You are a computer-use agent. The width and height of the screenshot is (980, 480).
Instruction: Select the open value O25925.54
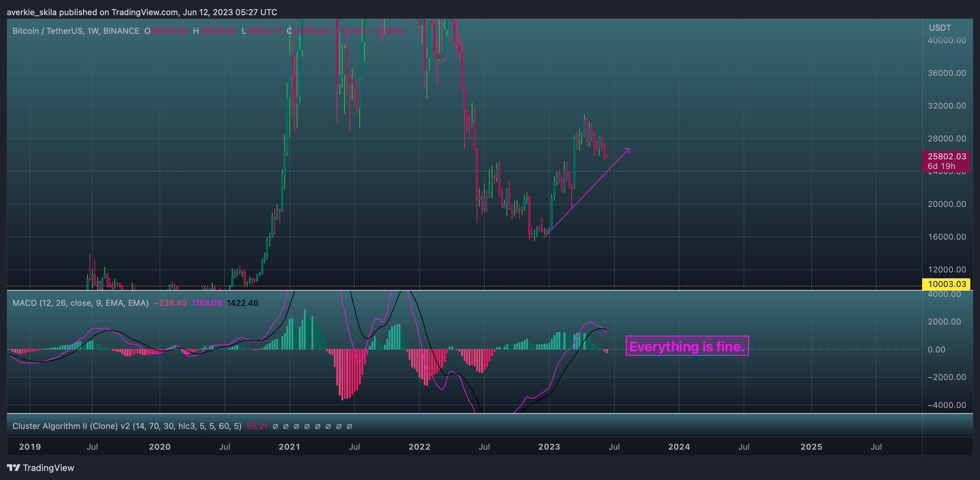[166, 31]
